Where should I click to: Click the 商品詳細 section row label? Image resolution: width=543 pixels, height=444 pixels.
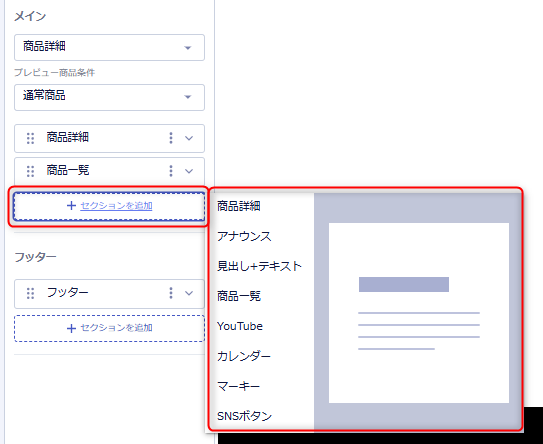(x=68, y=137)
